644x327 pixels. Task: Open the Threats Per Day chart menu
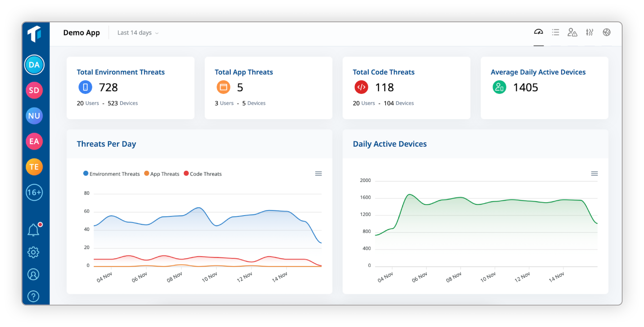point(318,173)
